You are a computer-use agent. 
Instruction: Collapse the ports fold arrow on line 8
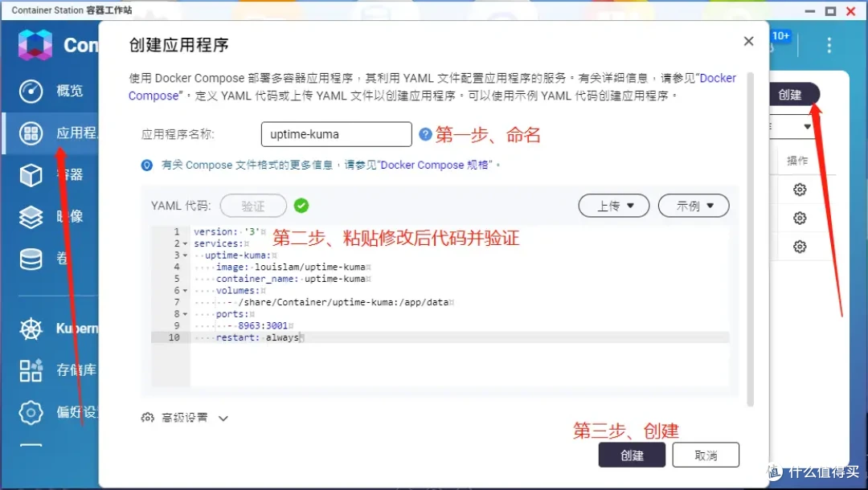[186, 314]
